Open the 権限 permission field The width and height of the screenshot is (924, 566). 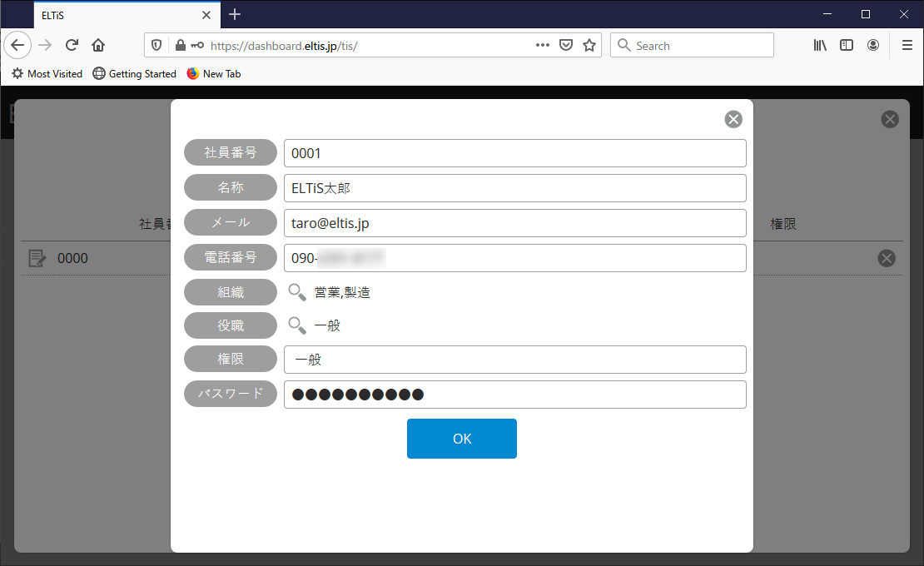click(515, 360)
